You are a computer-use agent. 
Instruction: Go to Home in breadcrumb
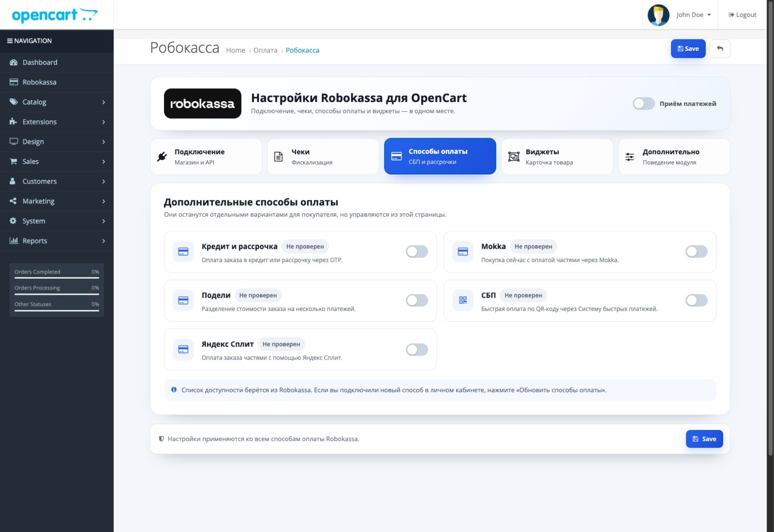[235, 50]
